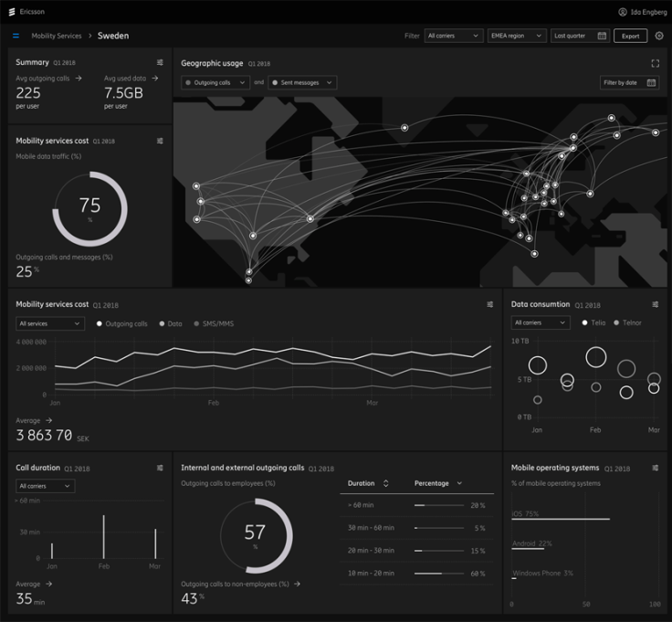Open the hamburger navigation menu
Screen dimensions: 672x622
coord(16,36)
